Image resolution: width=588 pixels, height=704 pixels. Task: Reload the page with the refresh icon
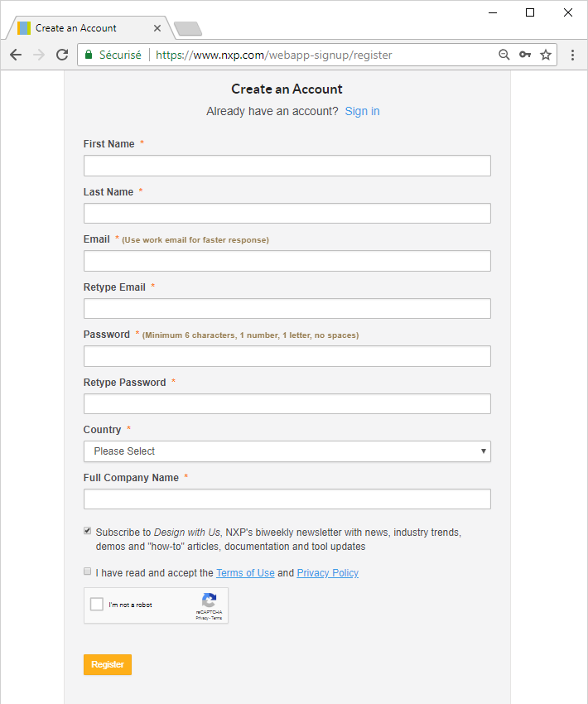[62, 55]
